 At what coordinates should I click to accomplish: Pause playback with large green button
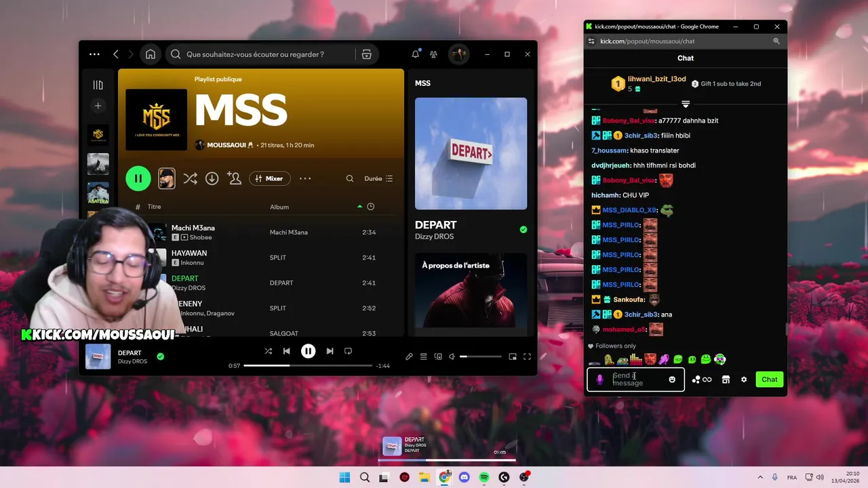pos(138,178)
